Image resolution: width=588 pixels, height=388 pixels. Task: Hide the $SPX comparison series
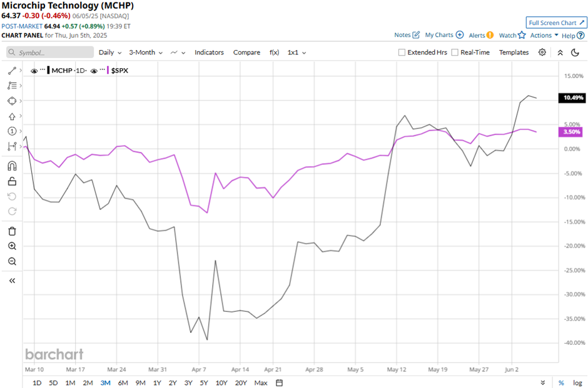tap(94, 71)
